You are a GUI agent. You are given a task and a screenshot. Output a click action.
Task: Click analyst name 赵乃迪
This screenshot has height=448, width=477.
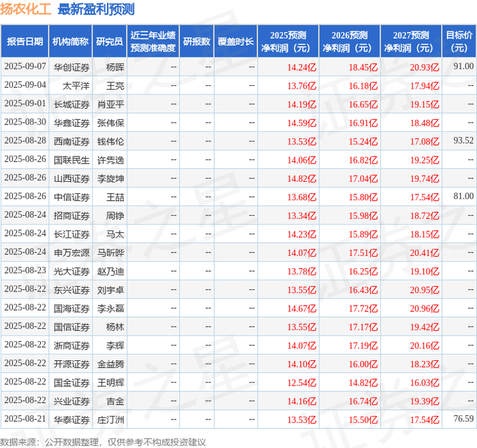tap(110, 271)
